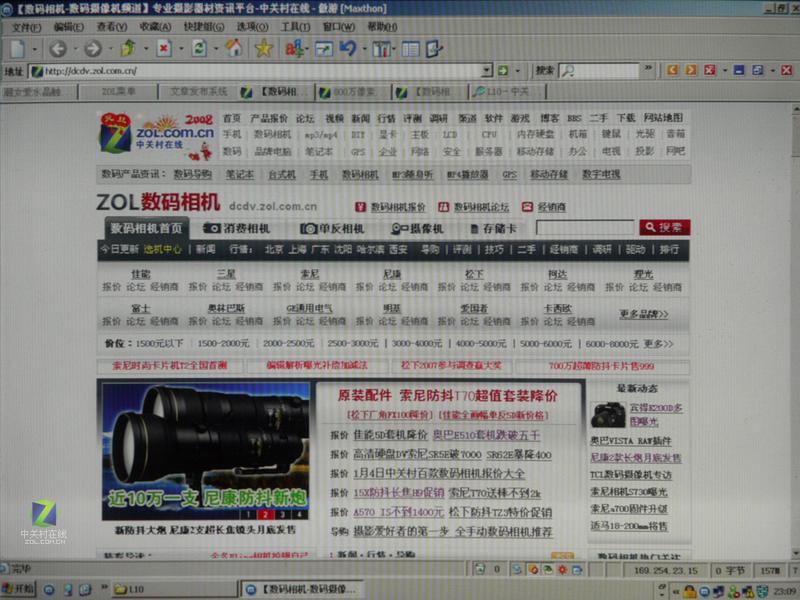Open headline 原装配件 索尼防抖T70超值套装降价
The width and height of the screenshot is (800, 600).
pyautogui.click(x=447, y=396)
